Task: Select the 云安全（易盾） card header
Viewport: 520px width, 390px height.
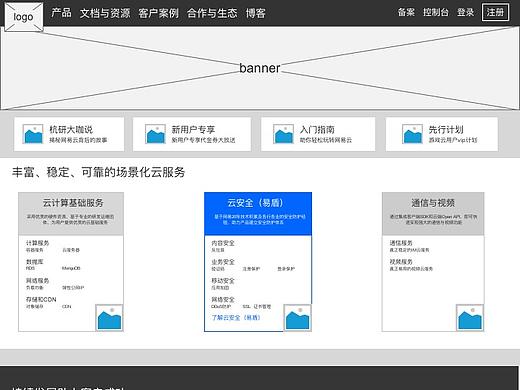Action: coord(258,214)
